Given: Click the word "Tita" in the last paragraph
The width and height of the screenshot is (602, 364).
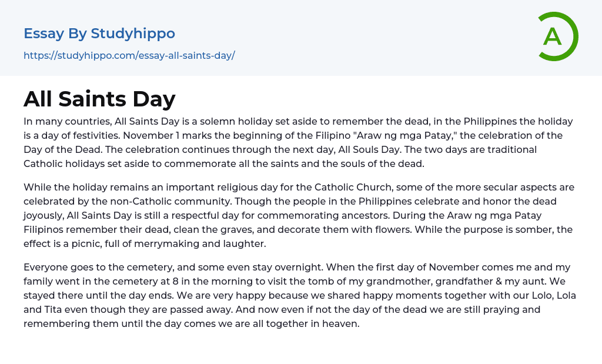Looking at the screenshot, I should click(56, 310).
